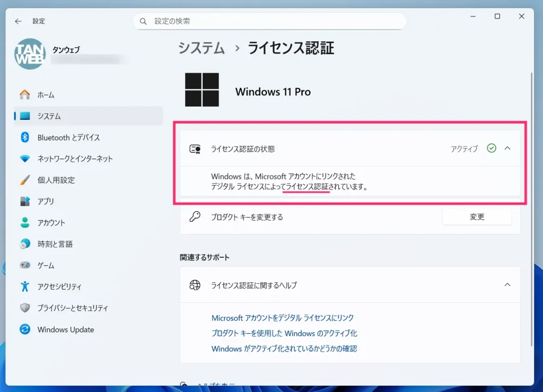This screenshot has width=543, height=392.
Task: Open プロダクト キーを使用した Windows のアクティブ化 link
Action: tap(284, 333)
